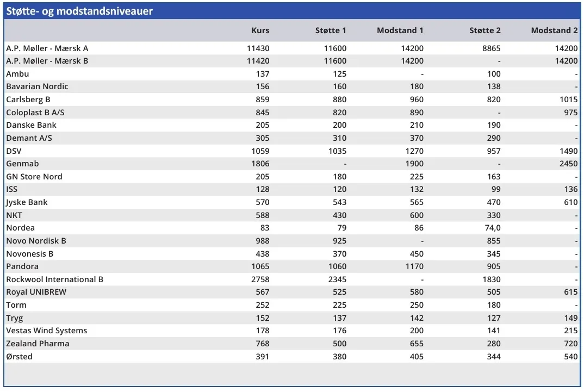Select the Ørsted row label

(x=20, y=357)
